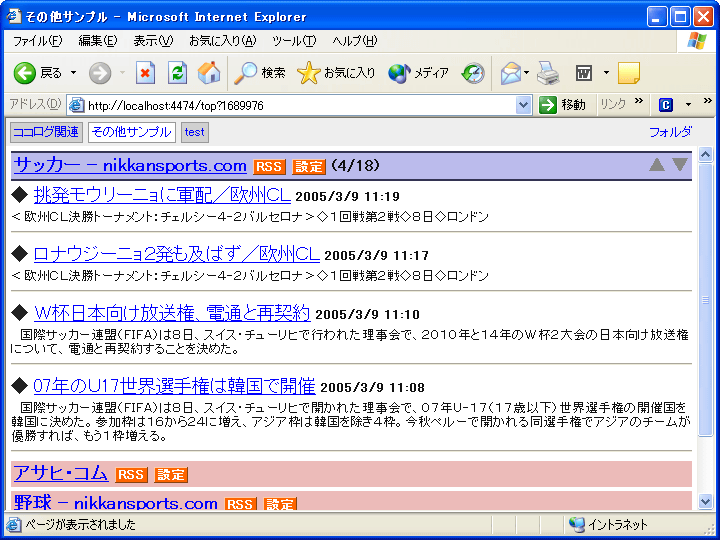Viewport: 720px width, 540px height.
Task: Open article W杯日本向け放送権、電通と再契約
Action: [172, 313]
